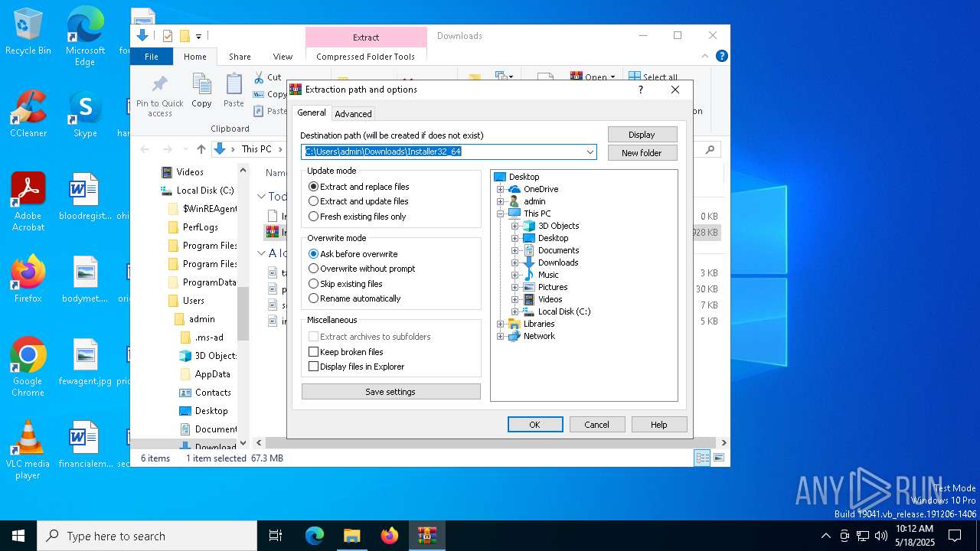This screenshot has height=551, width=980.
Task: Click Task View taskbar icon
Action: [276, 536]
